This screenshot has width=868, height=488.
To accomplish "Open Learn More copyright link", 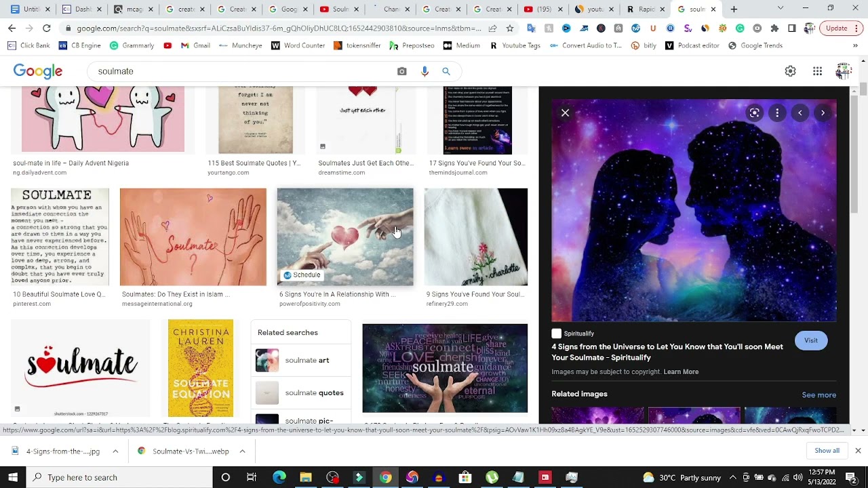I will 681,371.
